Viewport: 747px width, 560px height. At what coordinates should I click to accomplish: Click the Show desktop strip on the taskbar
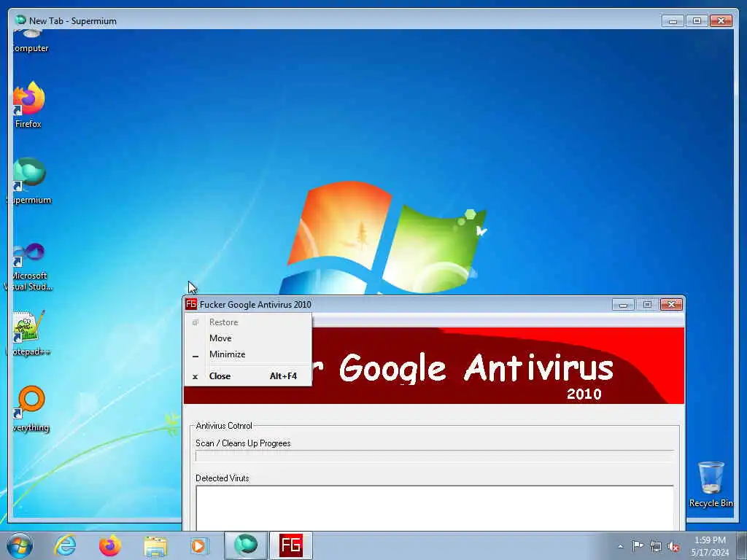[742, 545]
